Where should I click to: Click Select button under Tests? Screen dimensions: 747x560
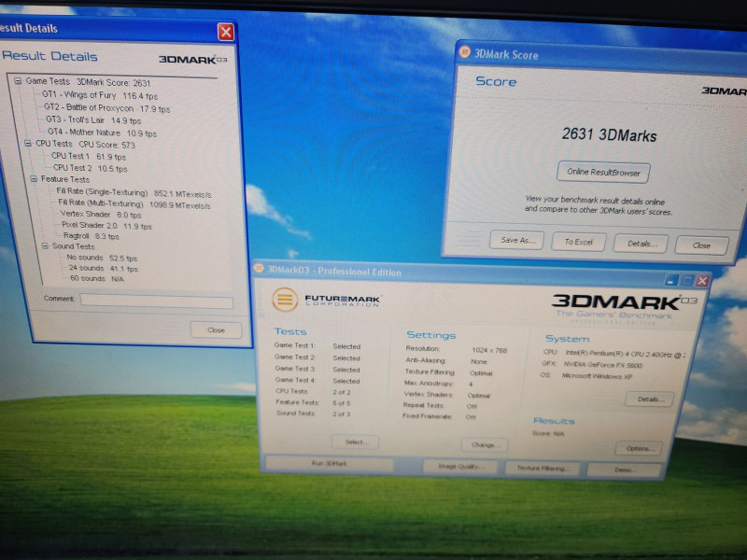pos(356,441)
